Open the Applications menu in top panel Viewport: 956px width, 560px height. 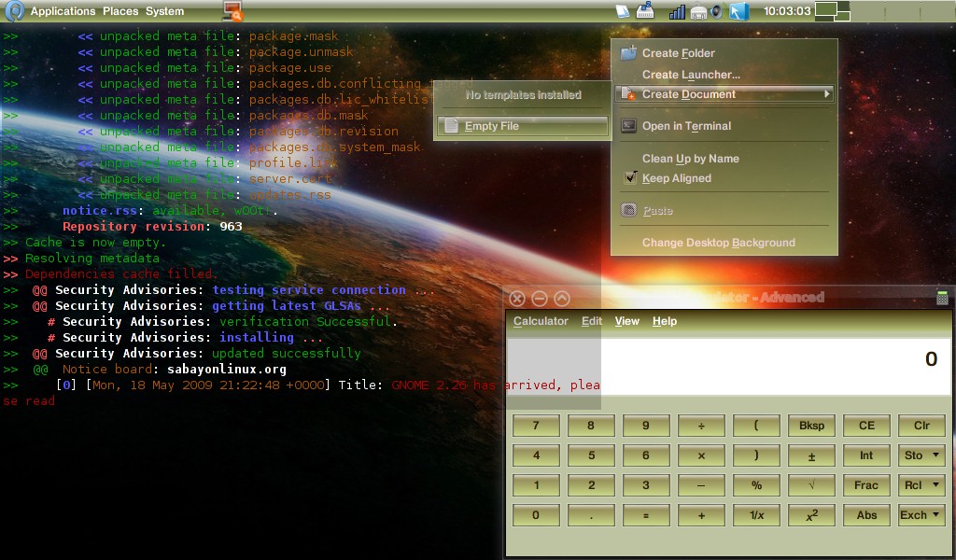[63, 11]
